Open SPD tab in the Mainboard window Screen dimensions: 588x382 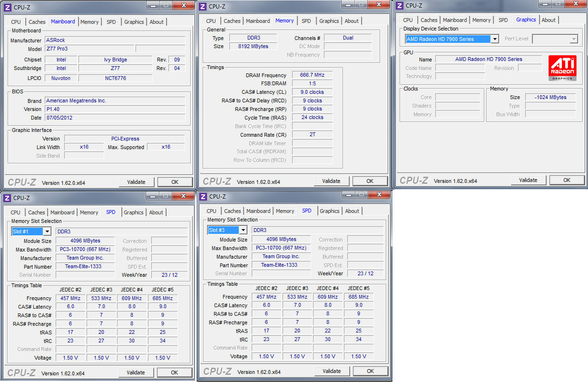[111, 22]
